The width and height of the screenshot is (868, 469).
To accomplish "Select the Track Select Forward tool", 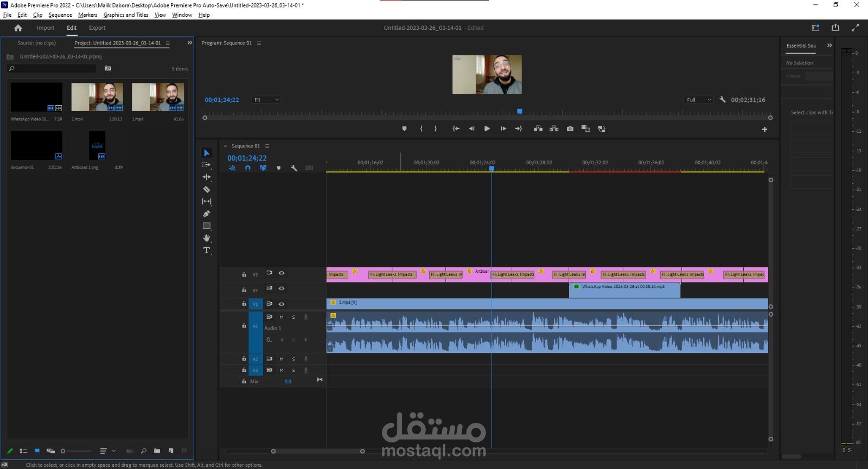I will tap(207, 165).
